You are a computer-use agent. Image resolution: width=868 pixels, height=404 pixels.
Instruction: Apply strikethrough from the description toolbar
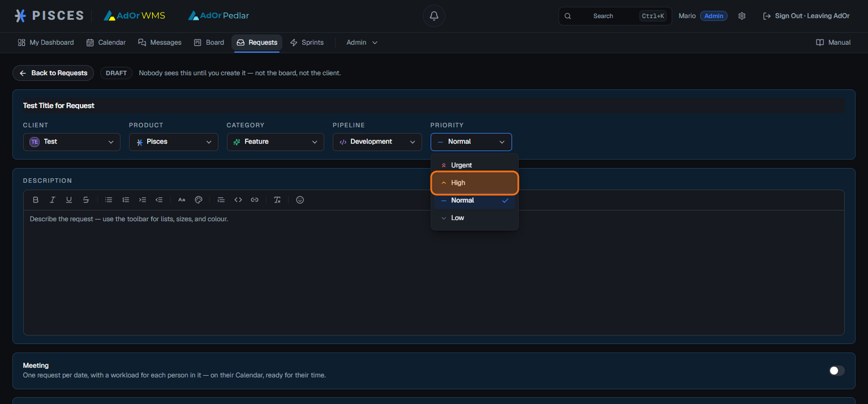coord(86,200)
